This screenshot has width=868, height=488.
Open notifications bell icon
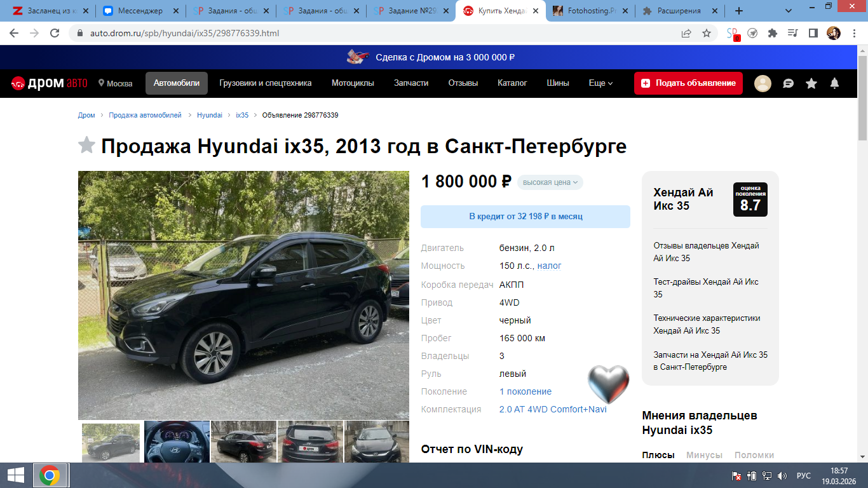tap(835, 83)
